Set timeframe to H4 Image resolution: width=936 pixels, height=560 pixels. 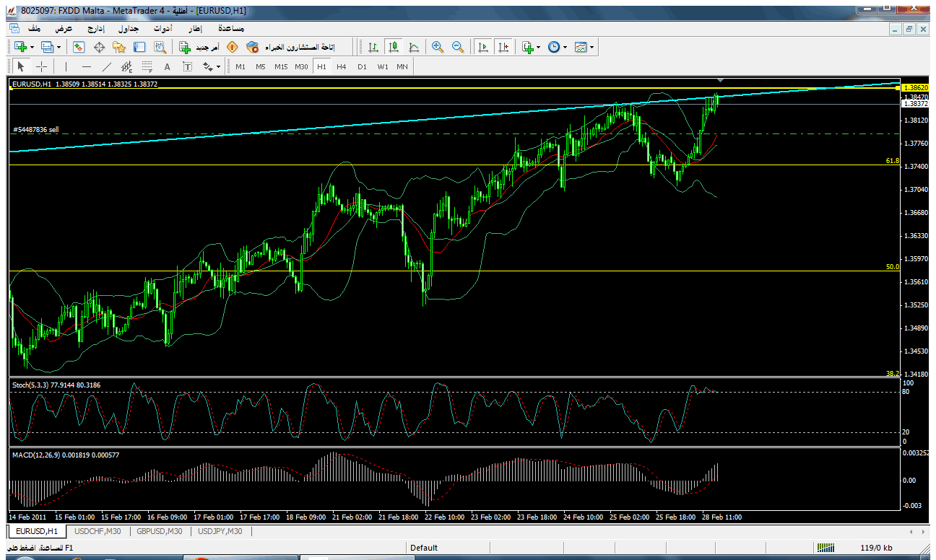tap(342, 66)
